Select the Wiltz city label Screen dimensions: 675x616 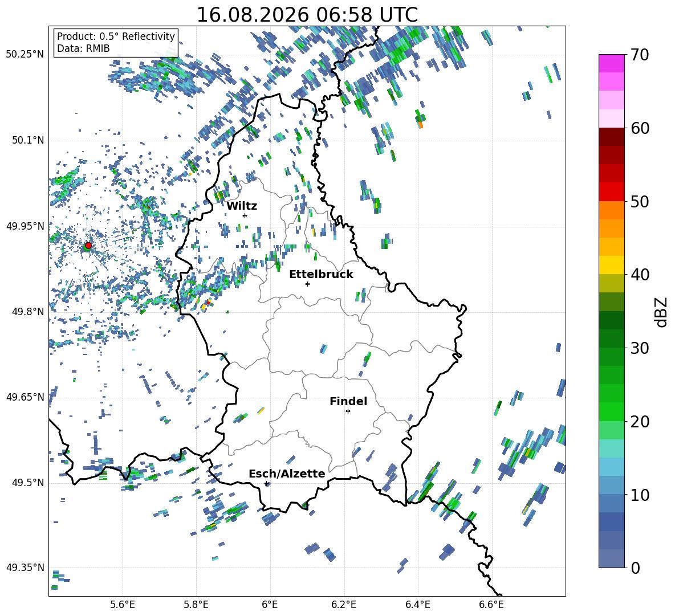pyautogui.click(x=242, y=206)
